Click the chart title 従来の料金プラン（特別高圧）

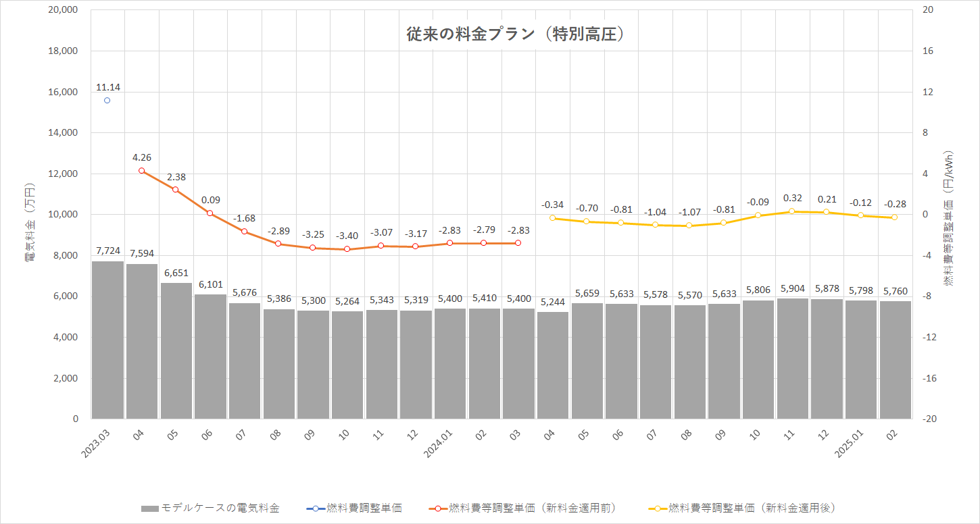[x=514, y=34]
